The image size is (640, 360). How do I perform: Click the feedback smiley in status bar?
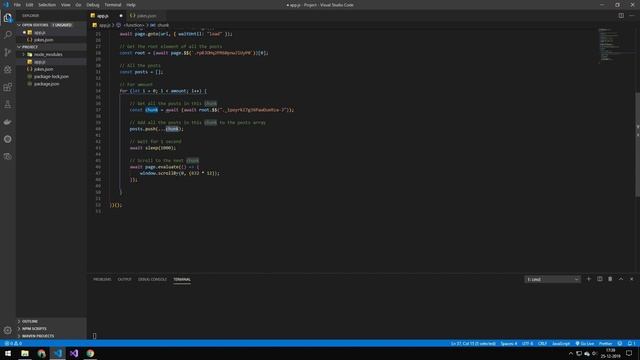620,344
